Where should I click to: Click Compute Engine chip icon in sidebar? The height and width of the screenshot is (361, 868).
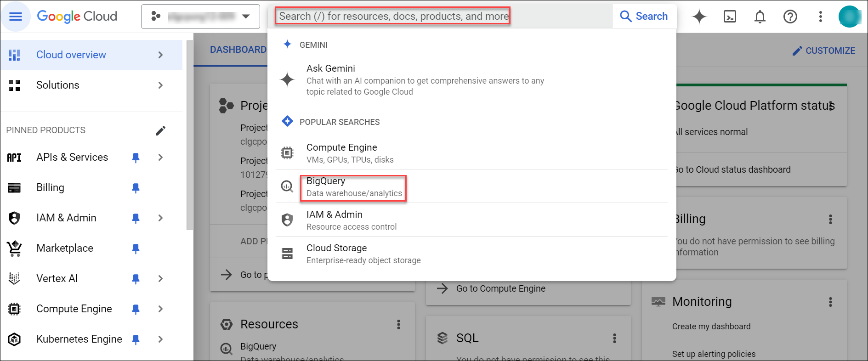click(14, 309)
